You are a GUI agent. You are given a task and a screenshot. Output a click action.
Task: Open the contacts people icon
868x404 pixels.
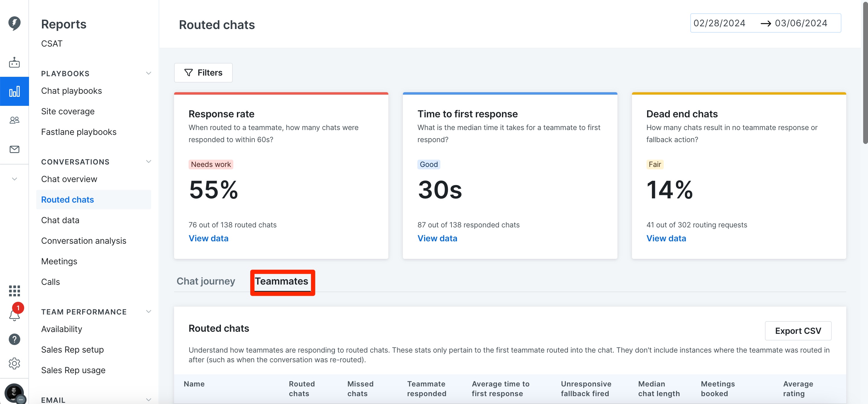coord(14,120)
